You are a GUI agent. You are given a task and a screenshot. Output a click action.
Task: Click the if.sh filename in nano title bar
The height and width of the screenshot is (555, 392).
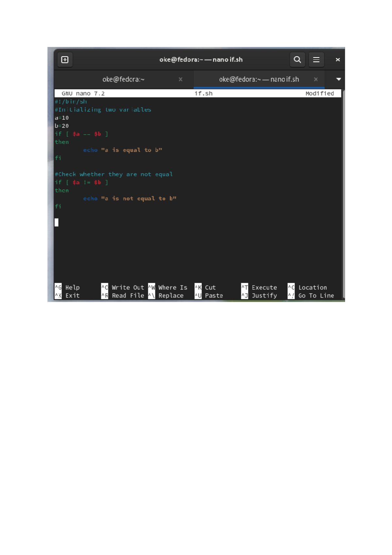click(203, 93)
